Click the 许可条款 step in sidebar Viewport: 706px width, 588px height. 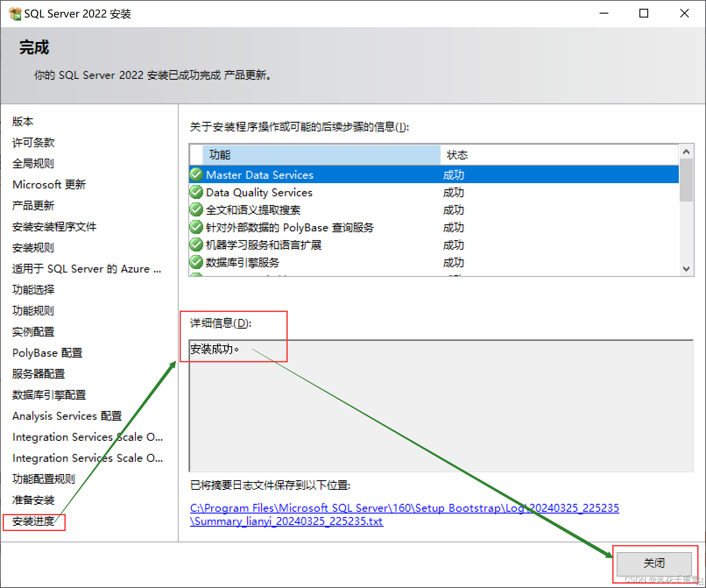click(x=33, y=142)
